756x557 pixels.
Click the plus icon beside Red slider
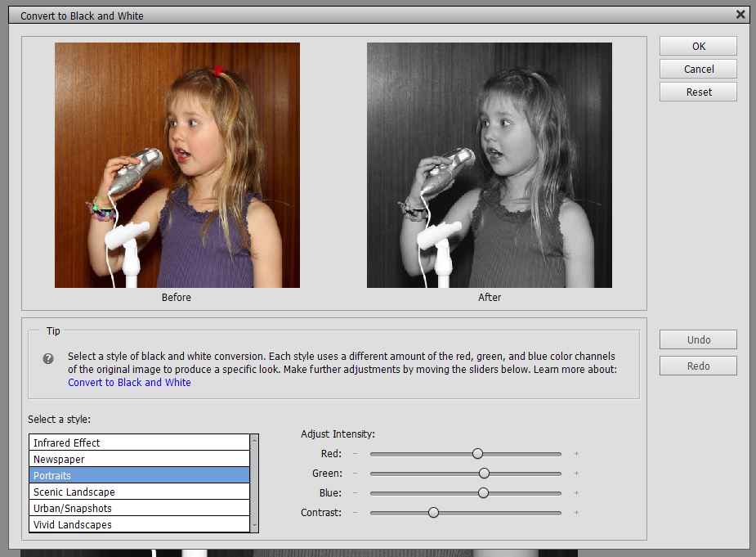576,453
